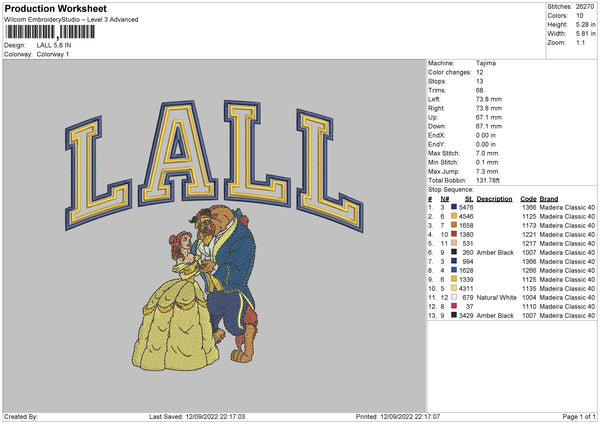Viewport: 600px width, 424px height.
Task: Select the Min Stitch value 0.1 mm
Action: tap(487, 163)
